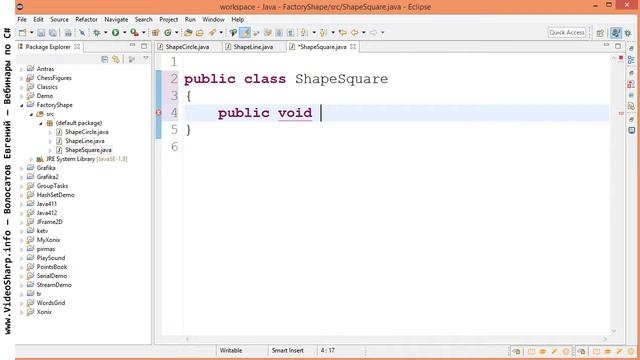The image size is (640, 360).
Task: Click the New Java Class icon
Action: pos(168,33)
